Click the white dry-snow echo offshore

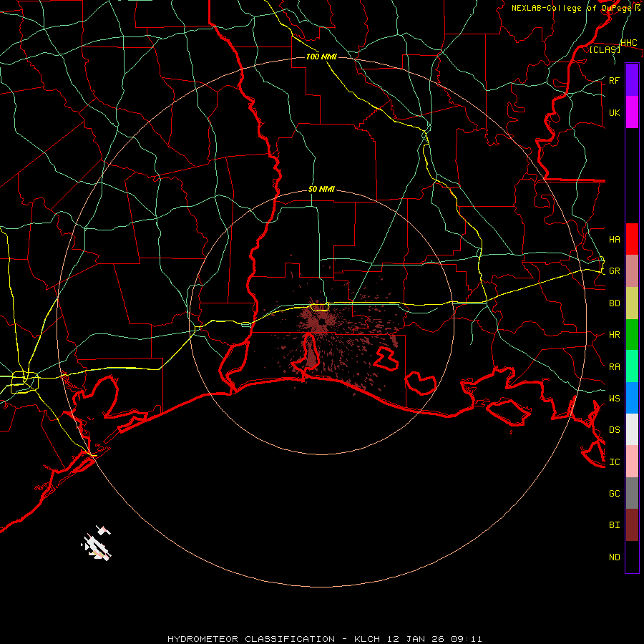tap(97, 545)
